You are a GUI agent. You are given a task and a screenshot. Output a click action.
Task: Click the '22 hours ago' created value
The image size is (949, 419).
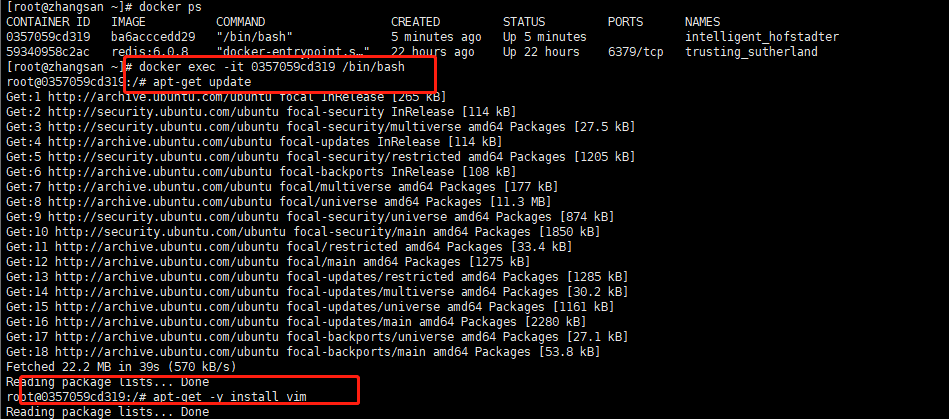[433, 52]
